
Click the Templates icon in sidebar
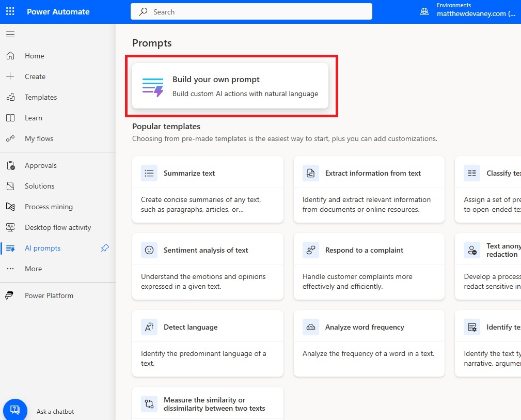[x=10, y=97]
